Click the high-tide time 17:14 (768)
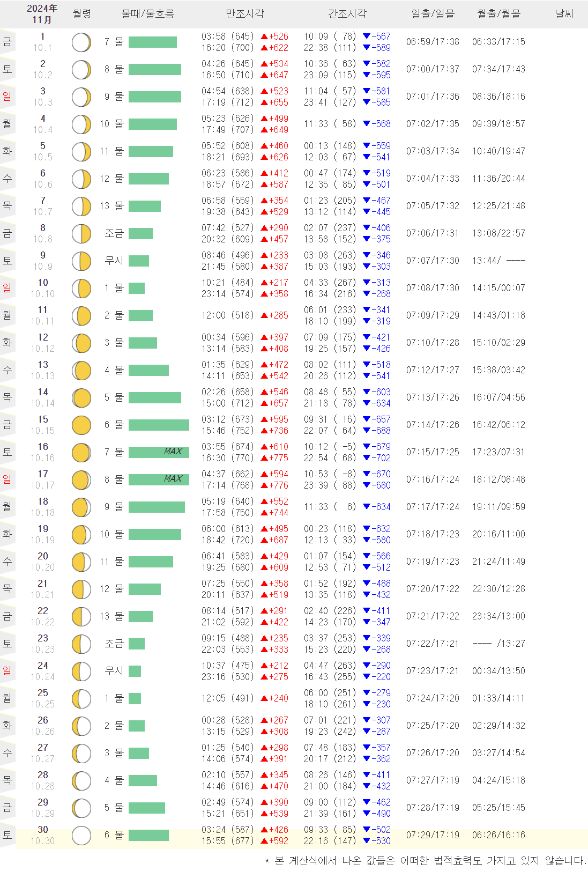Viewport: 588px width, 871px height. [227, 485]
